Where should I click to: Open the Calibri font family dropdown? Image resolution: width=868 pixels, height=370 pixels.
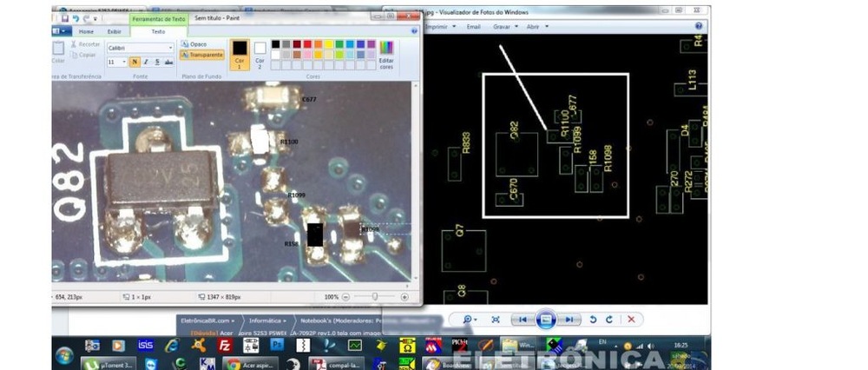(x=139, y=48)
